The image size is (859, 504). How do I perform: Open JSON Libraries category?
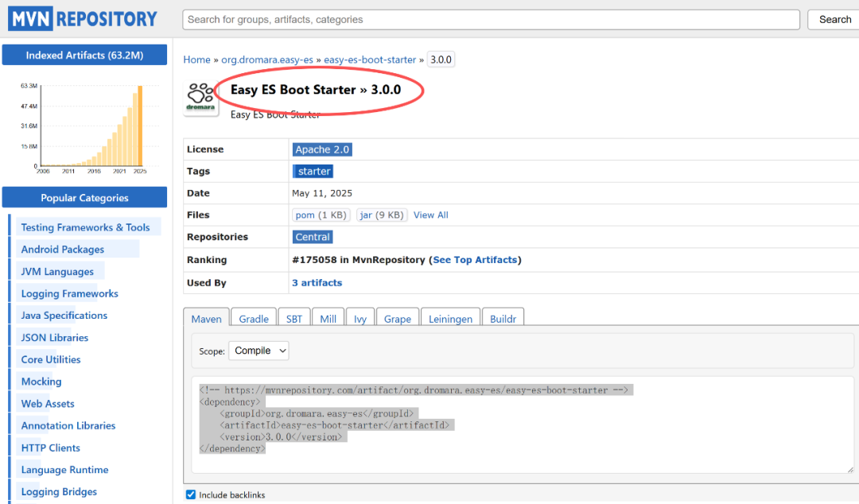click(x=55, y=338)
